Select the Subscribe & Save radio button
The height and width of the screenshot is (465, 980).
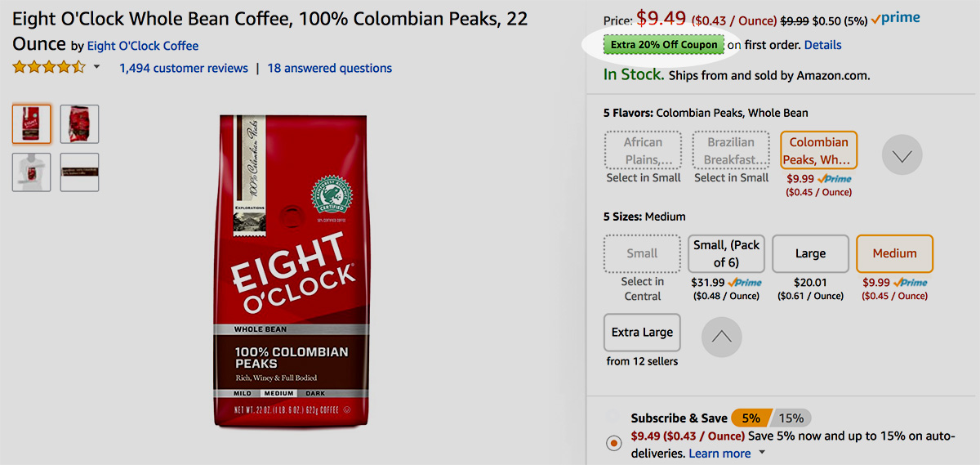point(613,443)
